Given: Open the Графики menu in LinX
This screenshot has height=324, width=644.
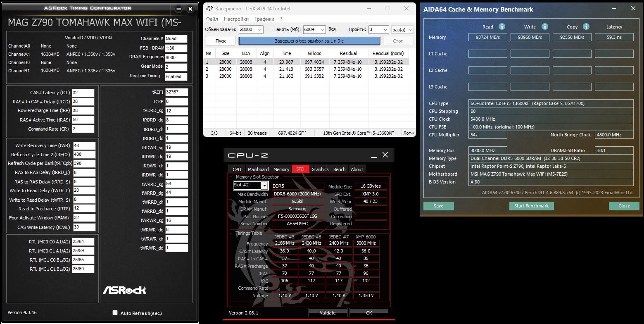Looking at the screenshot, I should coord(264,19).
